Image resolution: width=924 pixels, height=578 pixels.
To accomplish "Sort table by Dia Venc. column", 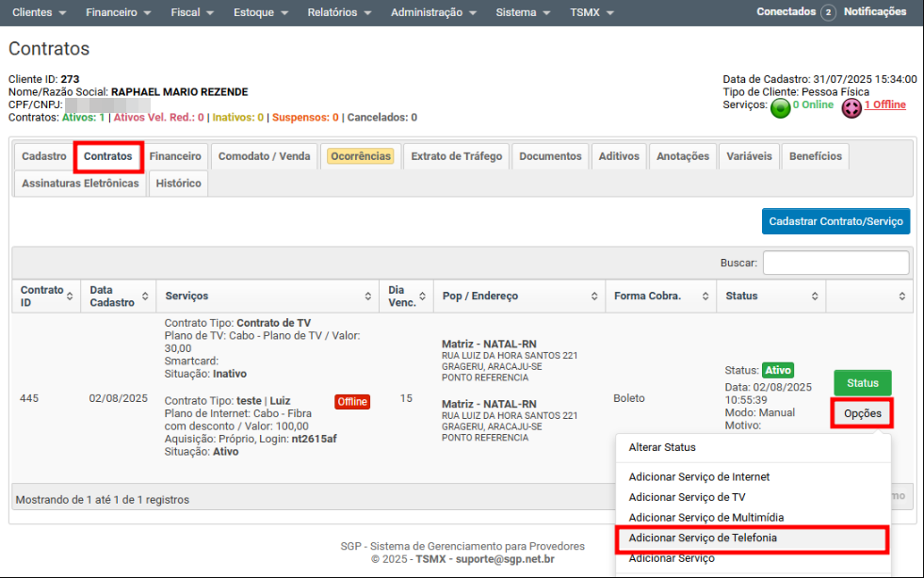I will (422, 297).
